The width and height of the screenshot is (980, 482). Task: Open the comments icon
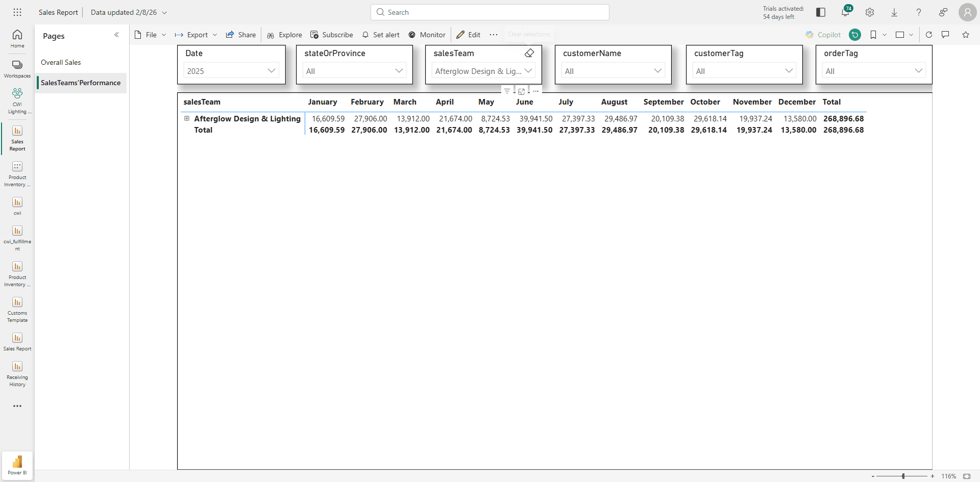945,35
